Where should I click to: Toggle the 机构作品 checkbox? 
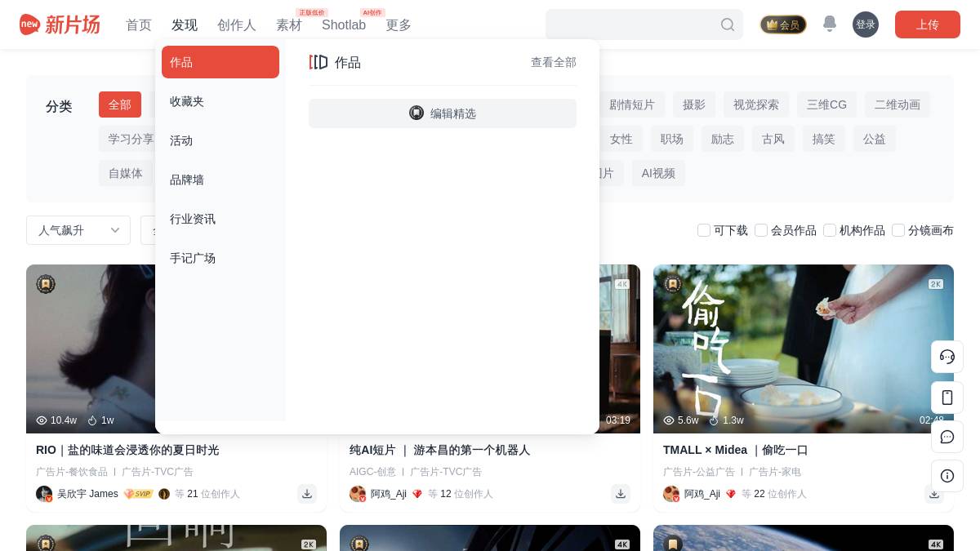830,230
